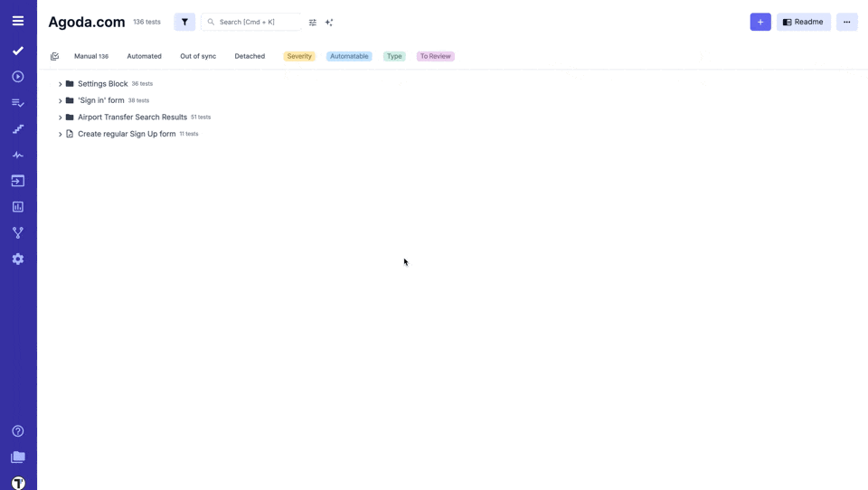Click the stairs-shaped Steps icon
This screenshot has width=868, height=490.
18,129
